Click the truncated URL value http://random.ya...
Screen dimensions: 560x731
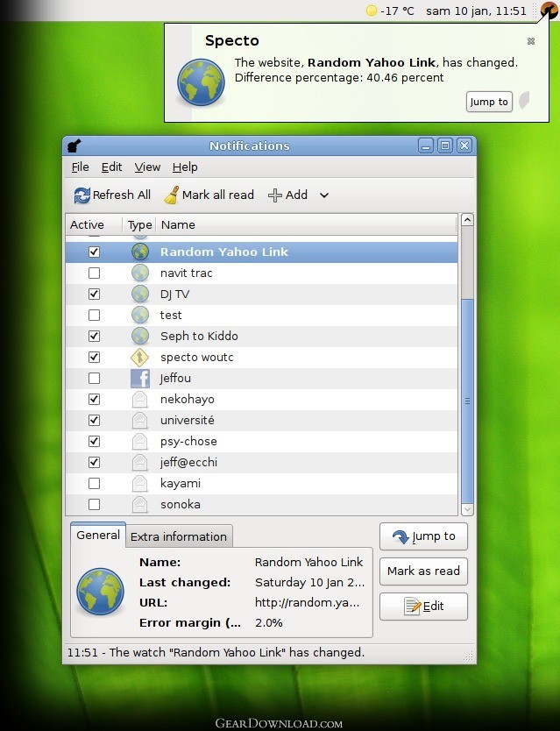[x=308, y=602]
